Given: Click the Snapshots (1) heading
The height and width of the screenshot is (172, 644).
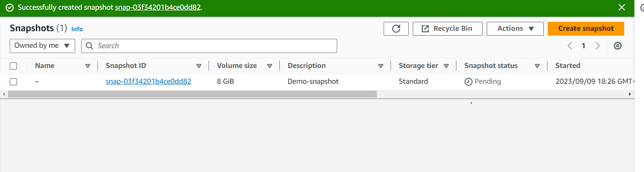Looking at the screenshot, I should [38, 28].
